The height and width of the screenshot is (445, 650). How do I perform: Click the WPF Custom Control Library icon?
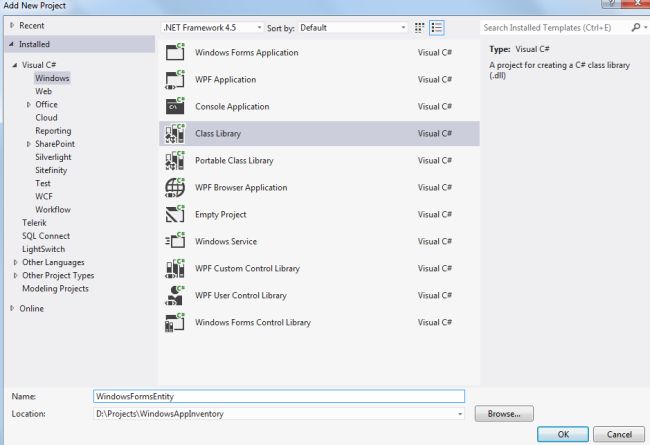pyautogui.click(x=175, y=268)
